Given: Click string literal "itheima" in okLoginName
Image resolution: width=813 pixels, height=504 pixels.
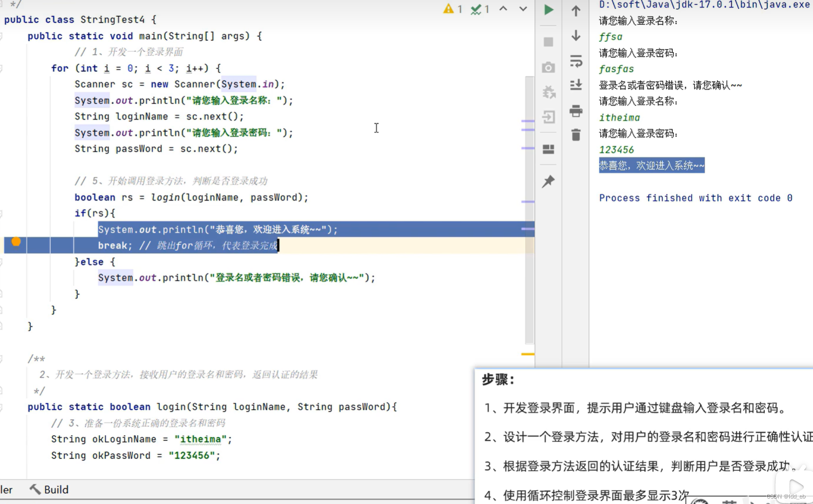Looking at the screenshot, I should pyautogui.click(x=201, y=439).
